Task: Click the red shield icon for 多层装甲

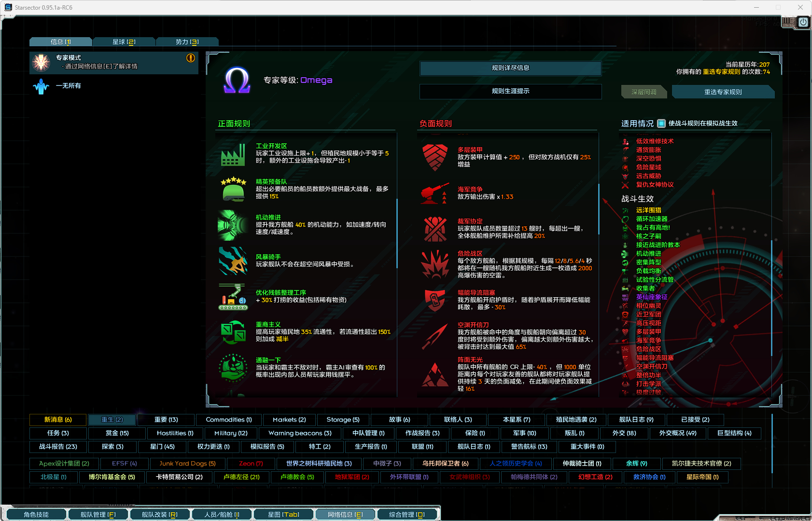Action: tap(435, 157)
